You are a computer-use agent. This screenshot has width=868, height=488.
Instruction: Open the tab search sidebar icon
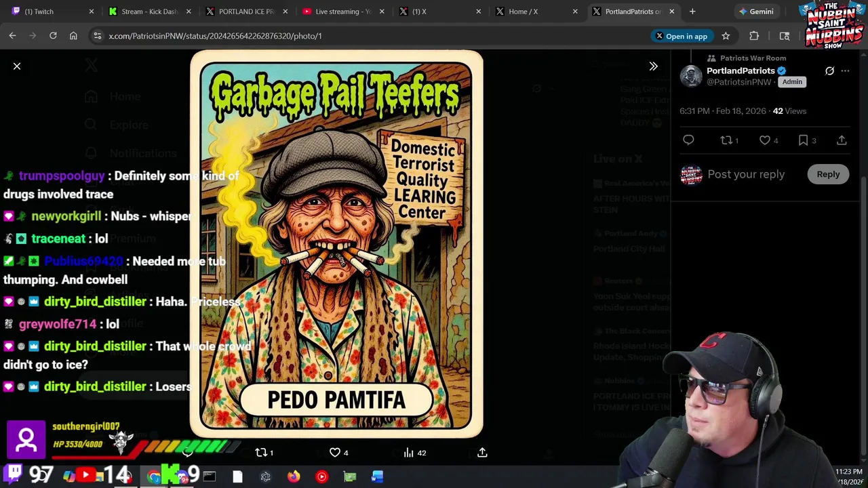click(785, 36)
